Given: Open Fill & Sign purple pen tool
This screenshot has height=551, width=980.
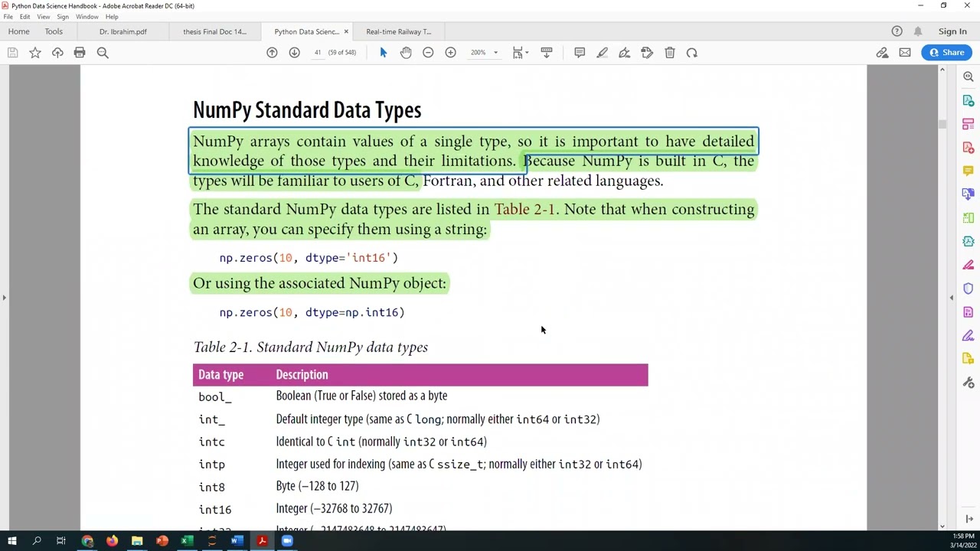Looking at the screenshot, I should pos(969,335).
